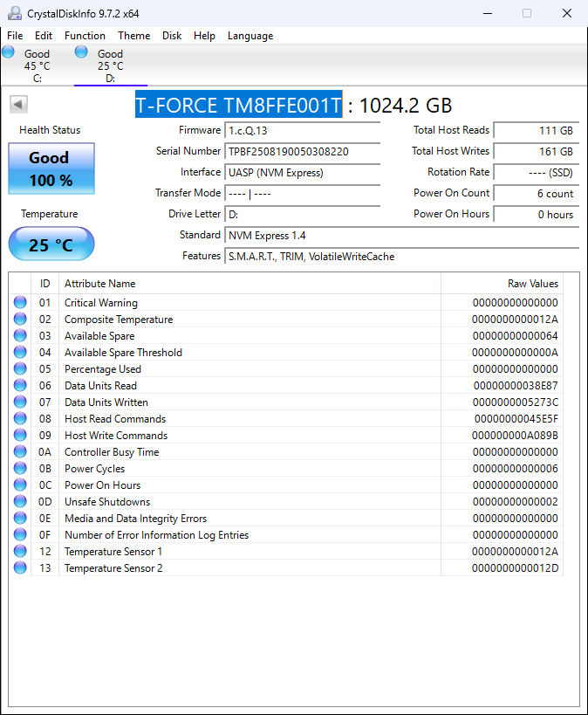Click the Serial Number field TPBF2508190050308220

302,152
